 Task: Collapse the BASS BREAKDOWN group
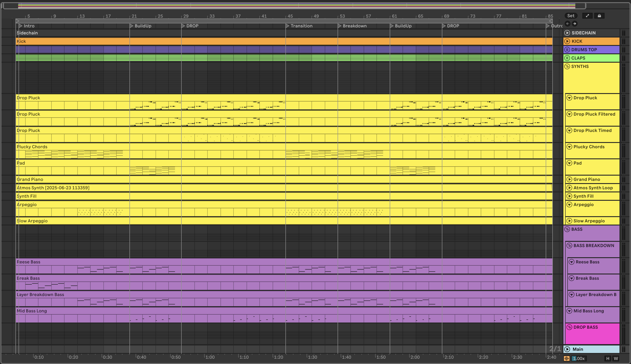[x=569, y=246]
